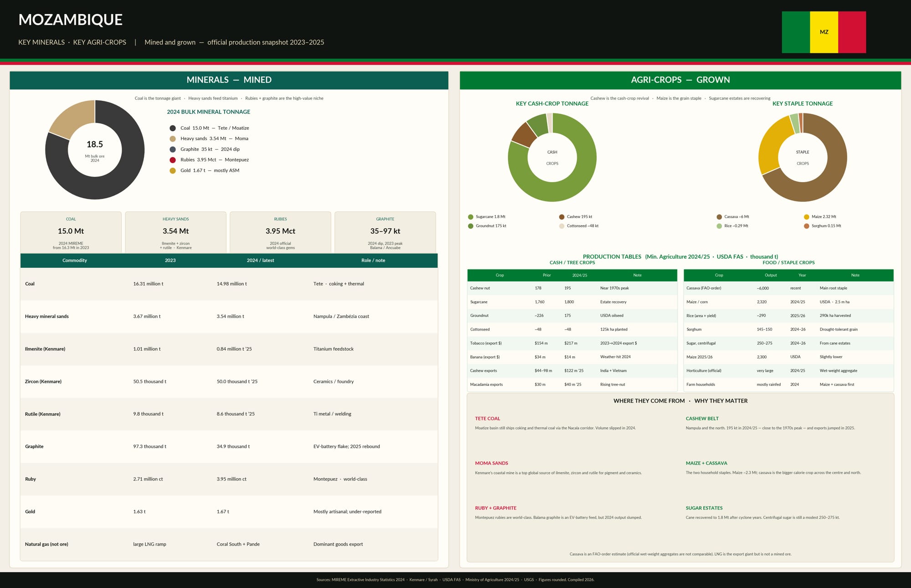The width and height of the screenshot is (911, 588).
Task: Click the 'Horticulture (official)' row
Action: (x=788, y=371)
